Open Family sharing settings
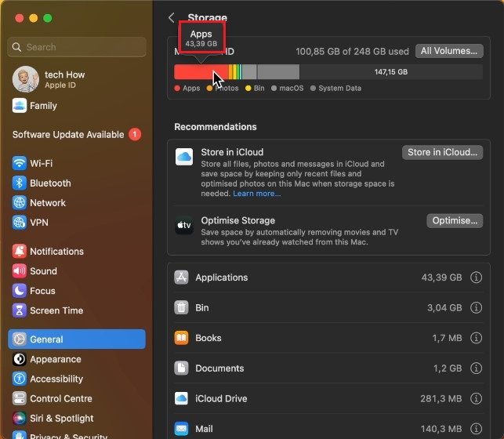The width and height of the screenshot is (504, 439). 43,106
